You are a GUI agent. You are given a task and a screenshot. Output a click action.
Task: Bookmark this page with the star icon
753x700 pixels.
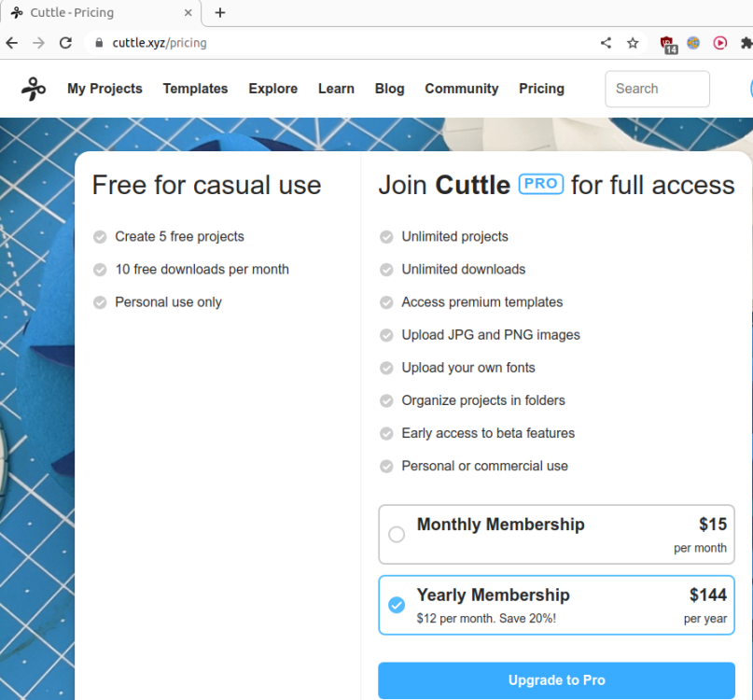[x=633, y=43]
